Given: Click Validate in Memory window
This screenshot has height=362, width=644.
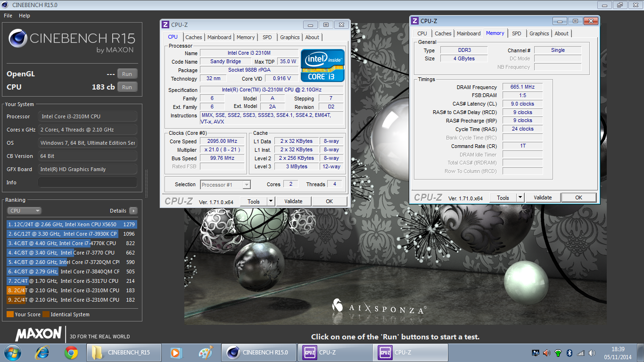Looking at the screenshot, I should 543,197.
